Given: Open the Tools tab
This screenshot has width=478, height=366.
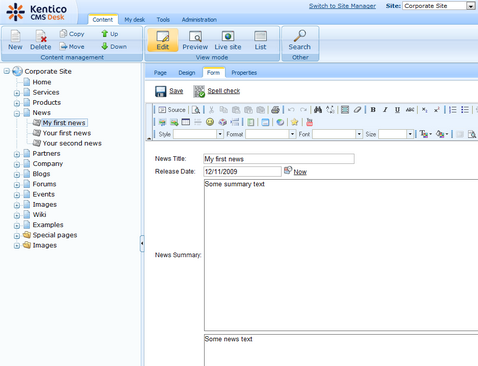Looking at the screenshot, I should tap(163, 20).
